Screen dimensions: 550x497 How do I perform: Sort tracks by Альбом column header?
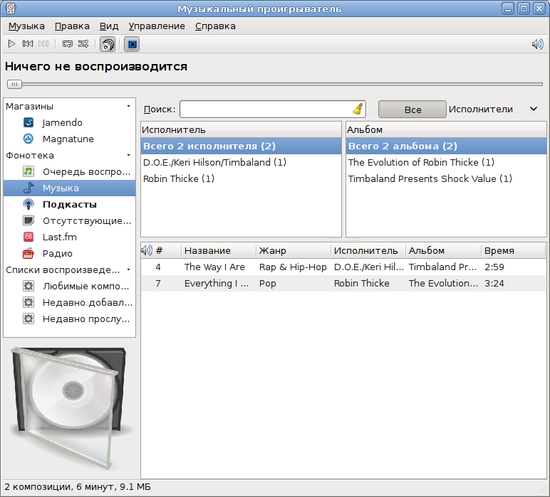pos(443,250)
